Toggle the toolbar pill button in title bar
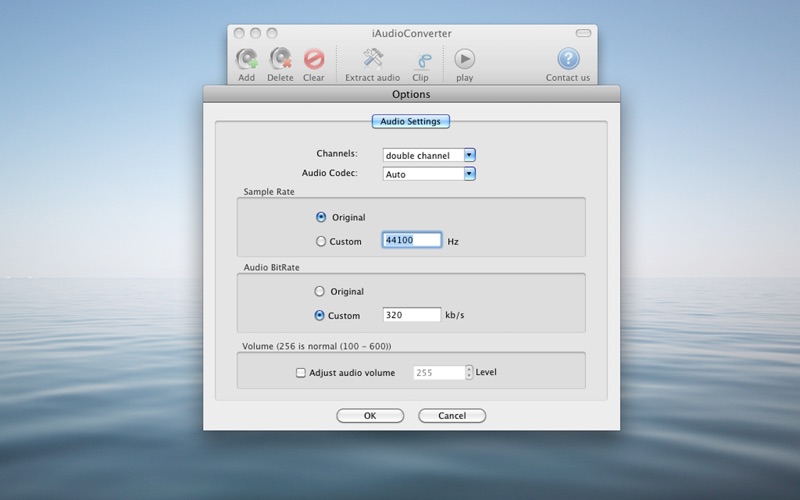Screen dimensions: 800x500 583,33
